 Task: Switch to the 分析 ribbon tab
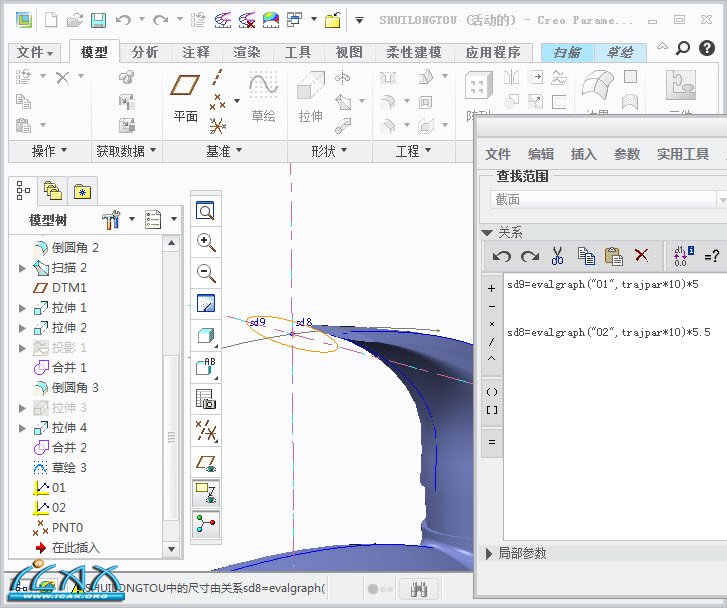point(145,52)
